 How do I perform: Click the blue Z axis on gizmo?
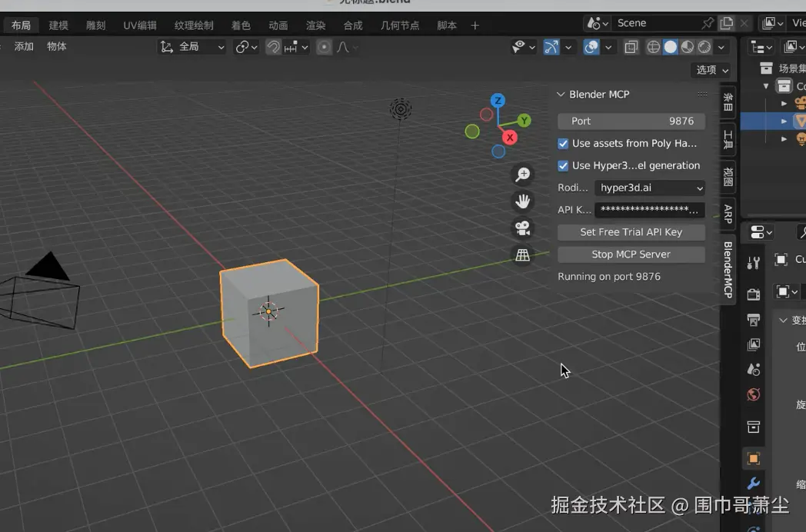click(x=497, y=100)
